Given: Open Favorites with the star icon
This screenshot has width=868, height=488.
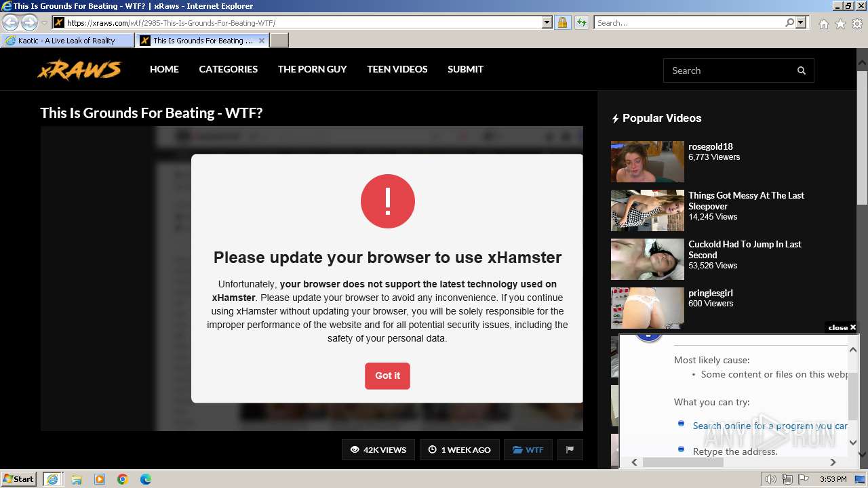Looking at the screenshot, I should pos(840,24).
